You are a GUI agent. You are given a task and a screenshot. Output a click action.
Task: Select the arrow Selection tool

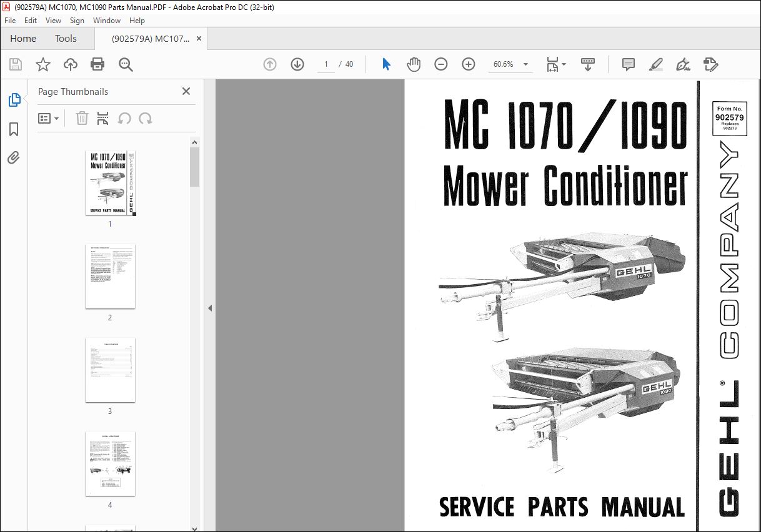tap(386, 64)
